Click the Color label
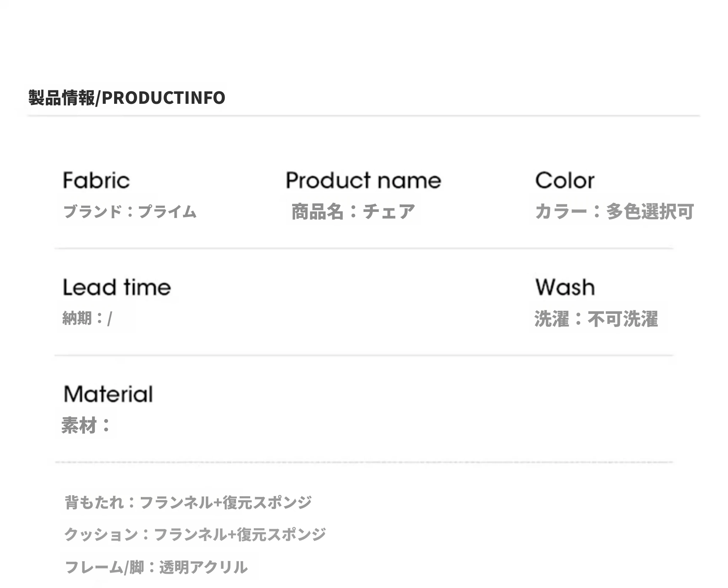 click(x=564, y=180)
